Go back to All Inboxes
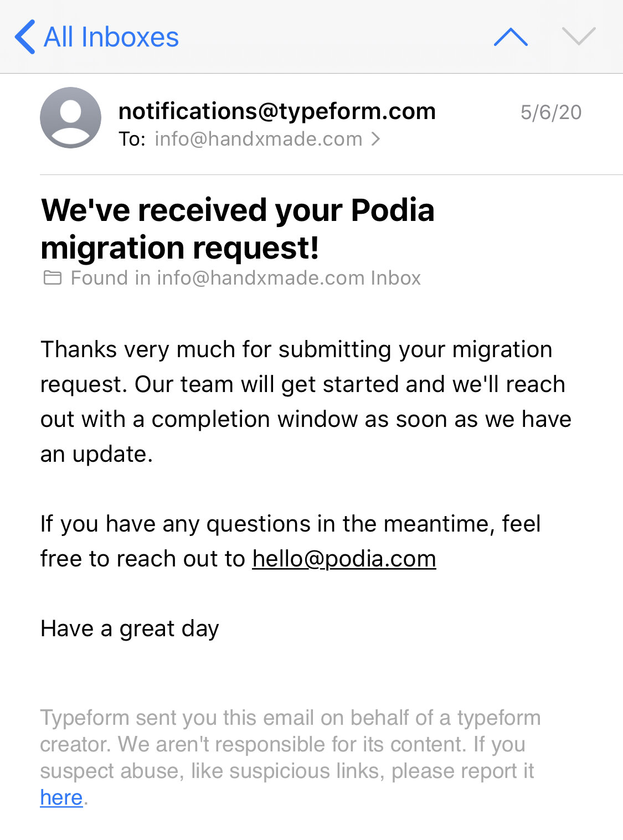 97,37
